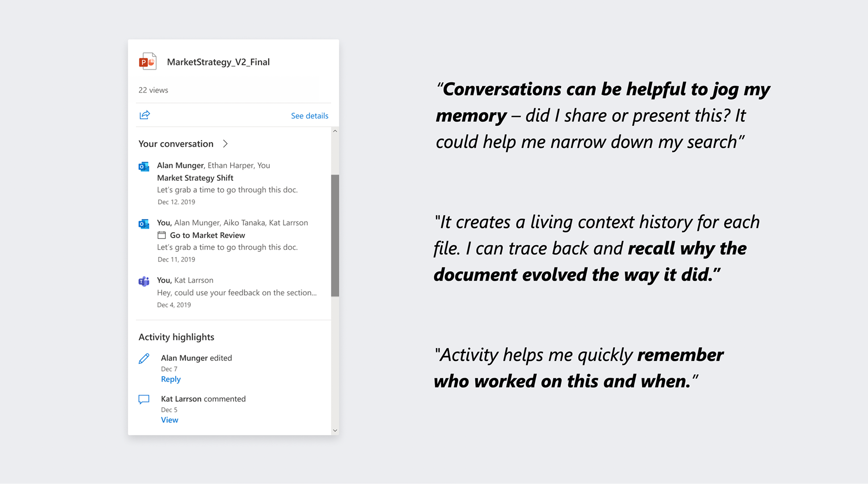Viewport: 868px width, 484px height.
Task: Click the MarketStrategy_V2_Final file title
Action: pos(218,62)
